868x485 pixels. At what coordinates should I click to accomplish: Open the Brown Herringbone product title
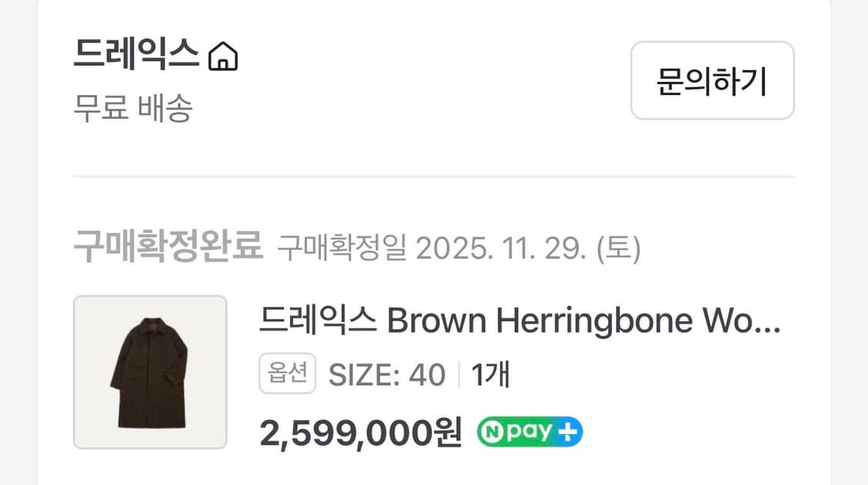(x=519, y=321)
